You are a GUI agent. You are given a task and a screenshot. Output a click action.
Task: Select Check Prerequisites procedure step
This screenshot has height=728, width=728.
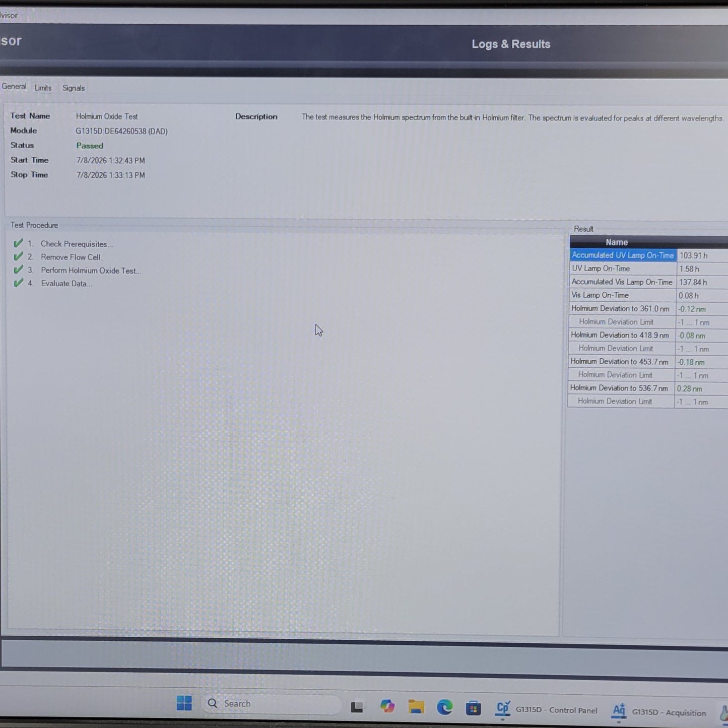(76, 244)
